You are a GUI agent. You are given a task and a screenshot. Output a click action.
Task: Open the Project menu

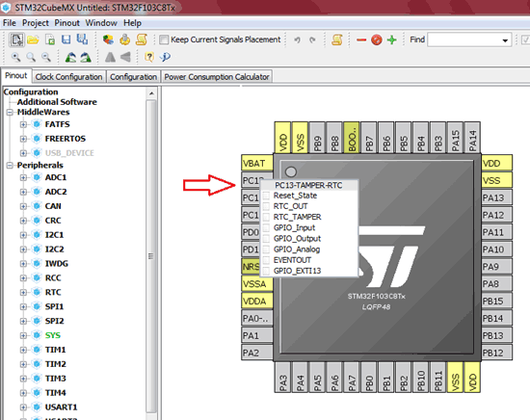(36, 23)
